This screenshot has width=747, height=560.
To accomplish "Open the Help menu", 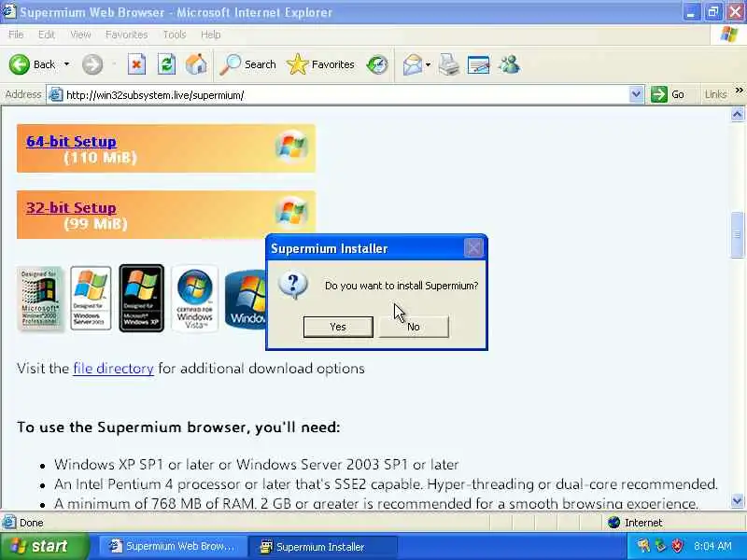I will tap(211, 35).
